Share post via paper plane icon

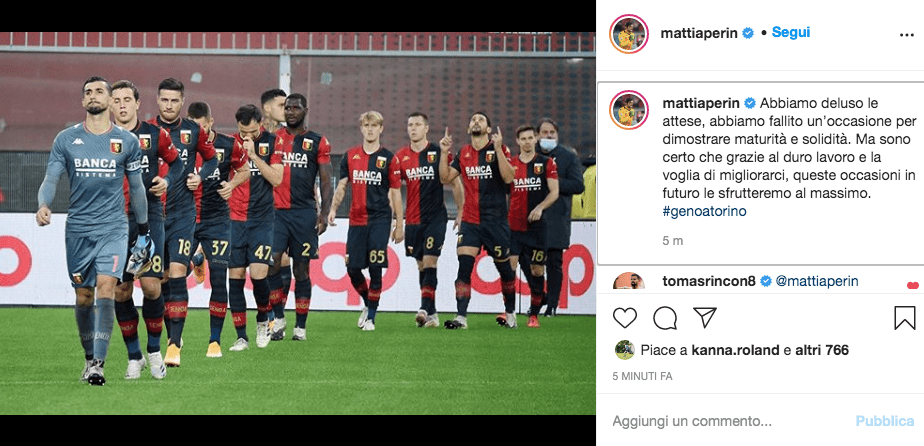click(704, 318)
